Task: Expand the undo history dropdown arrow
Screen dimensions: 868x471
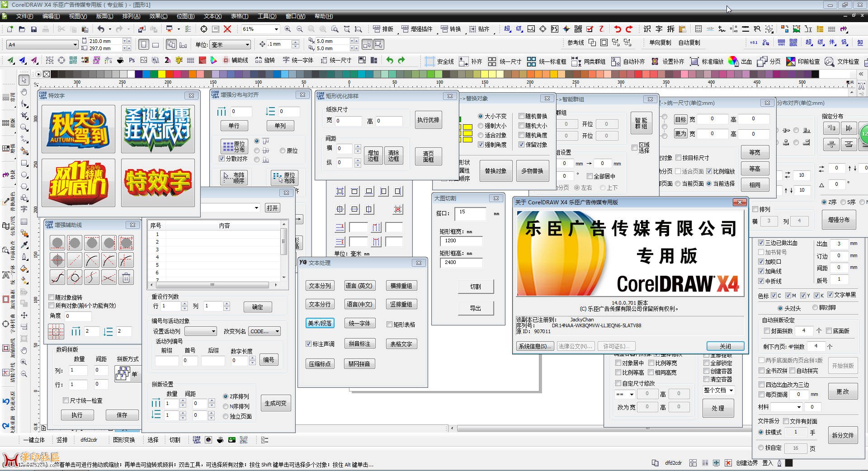Action: click(x=109, y=29)
